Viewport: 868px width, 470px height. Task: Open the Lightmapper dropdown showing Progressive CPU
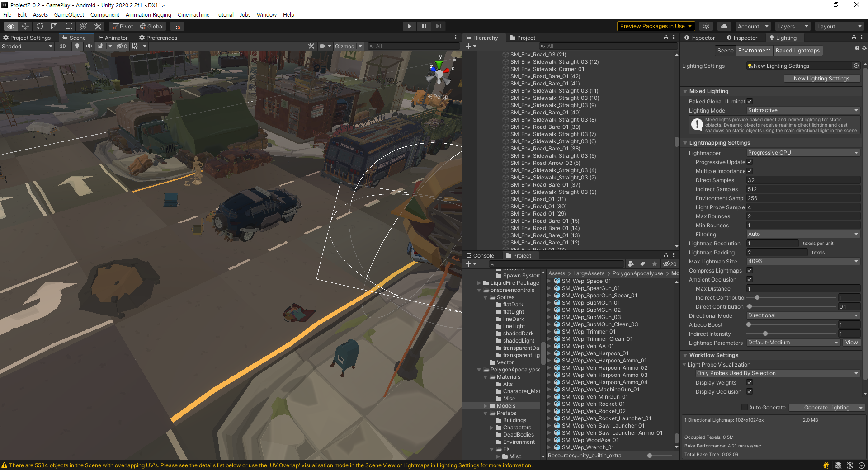(802, 153)
